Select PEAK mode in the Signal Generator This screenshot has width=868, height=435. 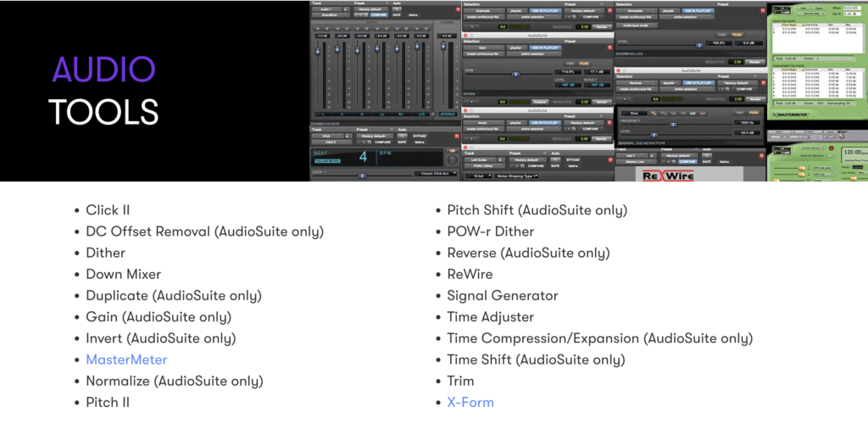[x=754, y=113]
